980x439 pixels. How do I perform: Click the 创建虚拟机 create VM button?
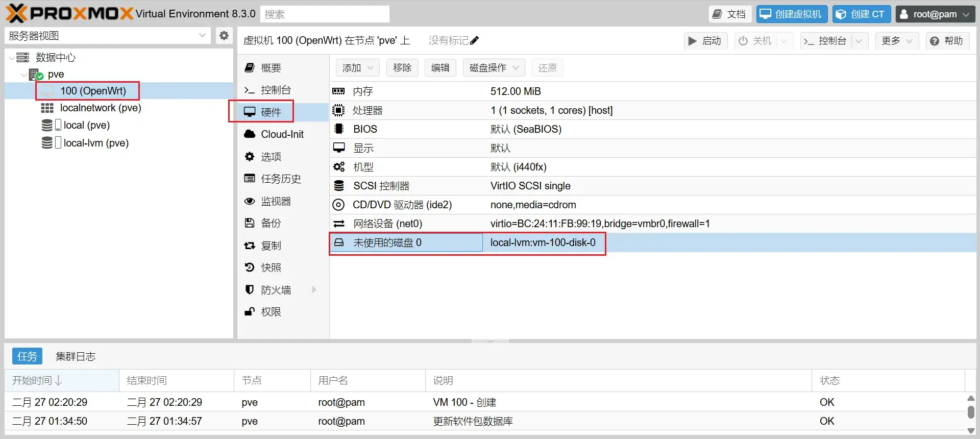tap(791, 14)
